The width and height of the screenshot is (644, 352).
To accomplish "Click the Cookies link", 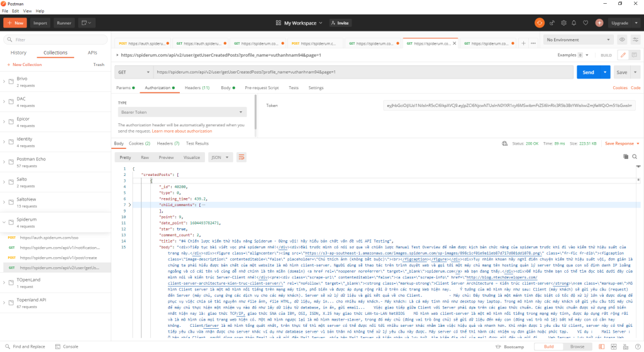I will click(x=619, y=88).
